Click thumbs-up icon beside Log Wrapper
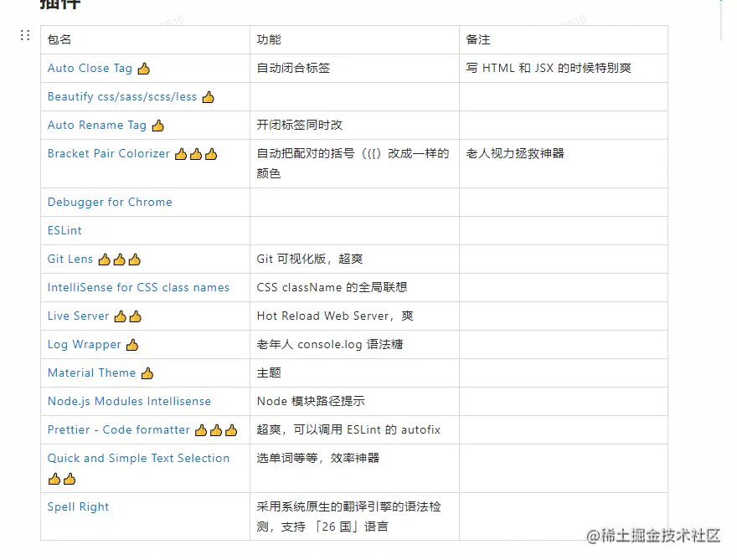This screenshot has width=737, height=560. [x=132, y=345]
